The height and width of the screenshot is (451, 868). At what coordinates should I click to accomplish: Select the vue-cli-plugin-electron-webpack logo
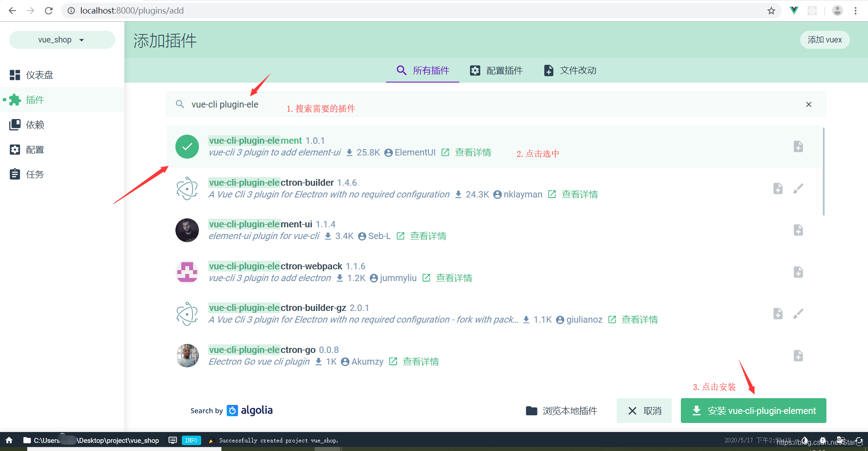click(187, 272)
